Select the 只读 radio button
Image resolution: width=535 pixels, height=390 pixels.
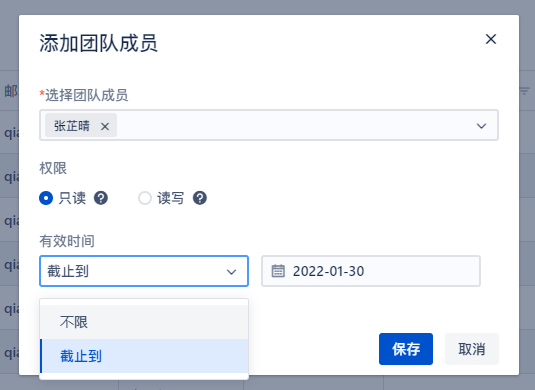tap(46, 198)
